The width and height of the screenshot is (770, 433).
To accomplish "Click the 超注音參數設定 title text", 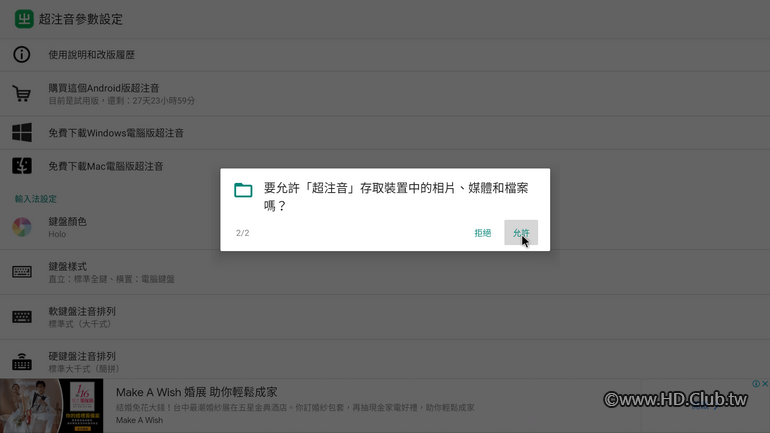I will [x=81, y=19].
